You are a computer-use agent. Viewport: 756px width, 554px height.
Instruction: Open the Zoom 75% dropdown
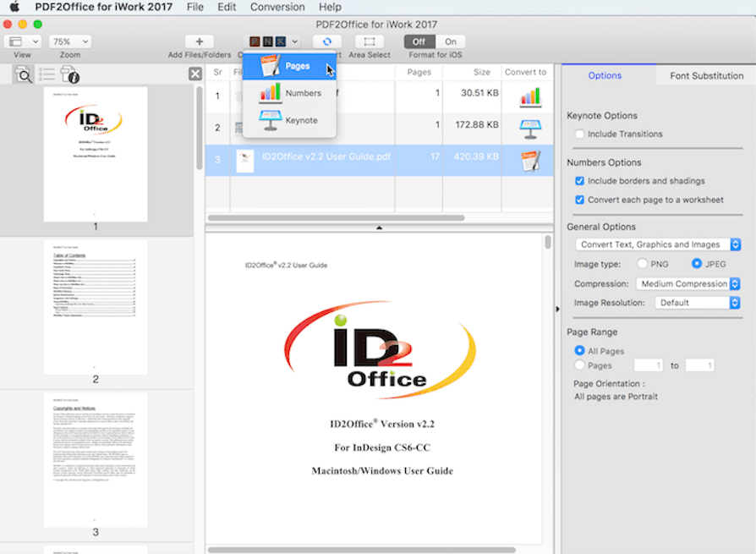pyautogui.click(x=70, y=41)
